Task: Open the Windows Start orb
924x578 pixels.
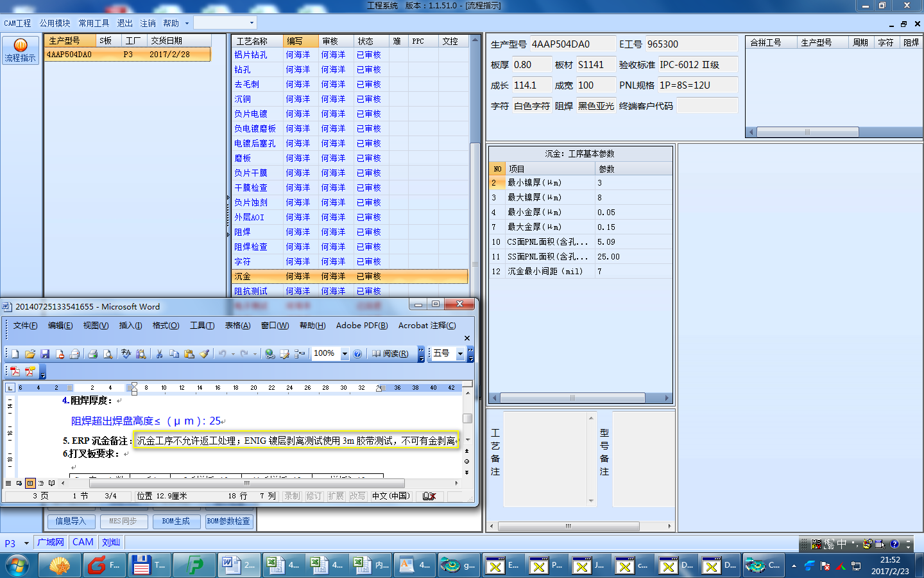Action: tap(17, 565)
